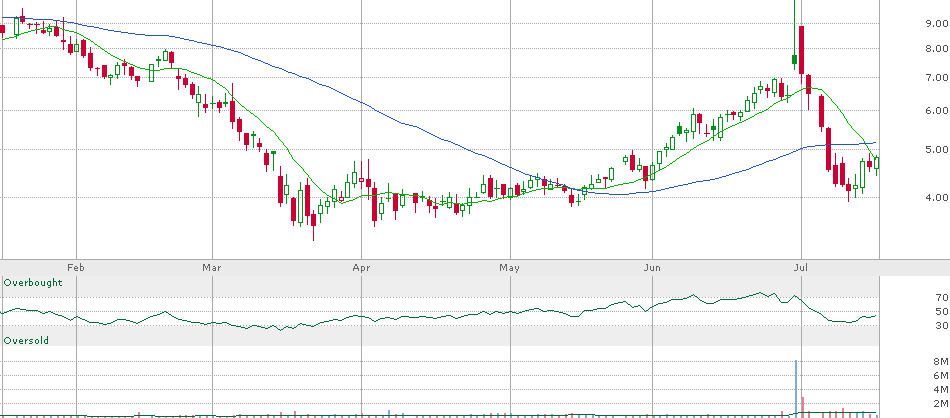The height and width of the screenshot is (418, 950).
Task: Click the 2M volume axis label
Action: point(940,403)
